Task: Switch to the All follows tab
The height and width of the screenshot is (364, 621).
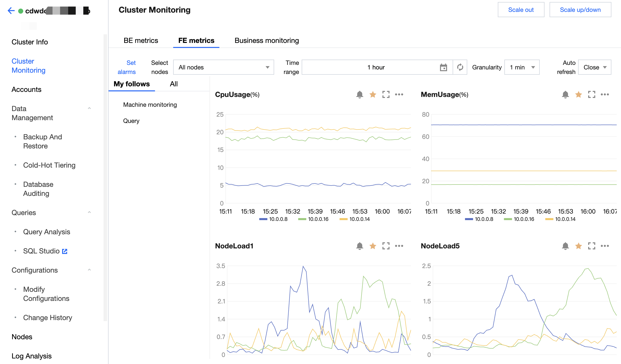Action: coord(174,84)
